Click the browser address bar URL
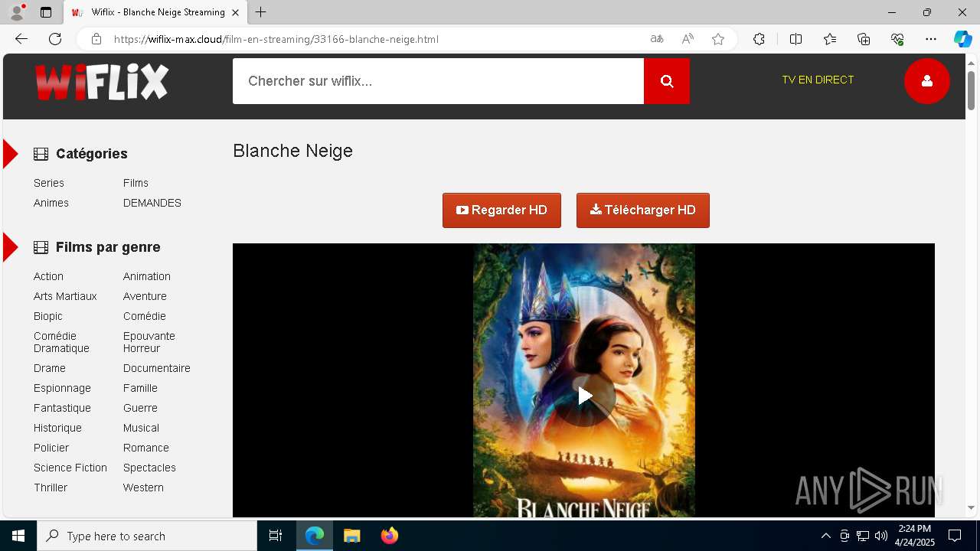The width and height of the screenshot is (980, 551). point(276,39)
